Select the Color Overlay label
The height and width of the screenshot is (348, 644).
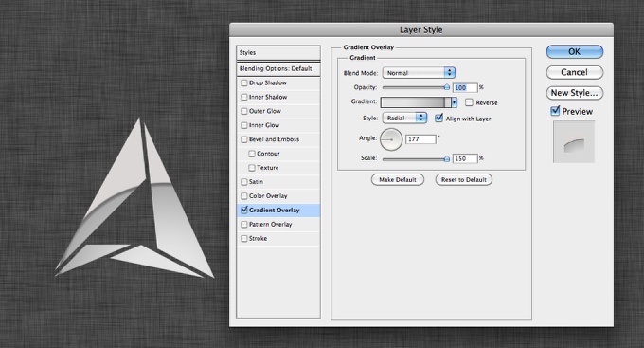tap(268, 196)
